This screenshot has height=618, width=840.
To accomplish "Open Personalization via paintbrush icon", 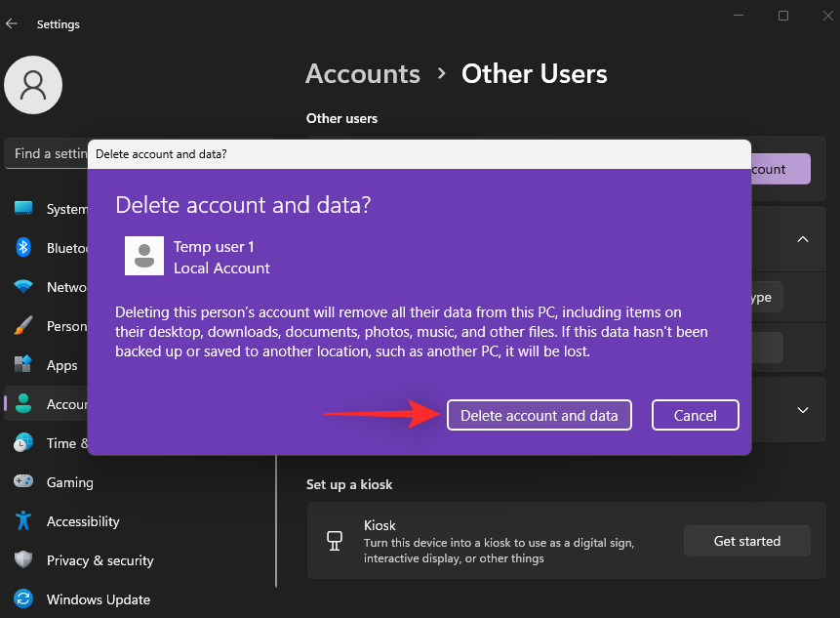I will pos(23,325).
